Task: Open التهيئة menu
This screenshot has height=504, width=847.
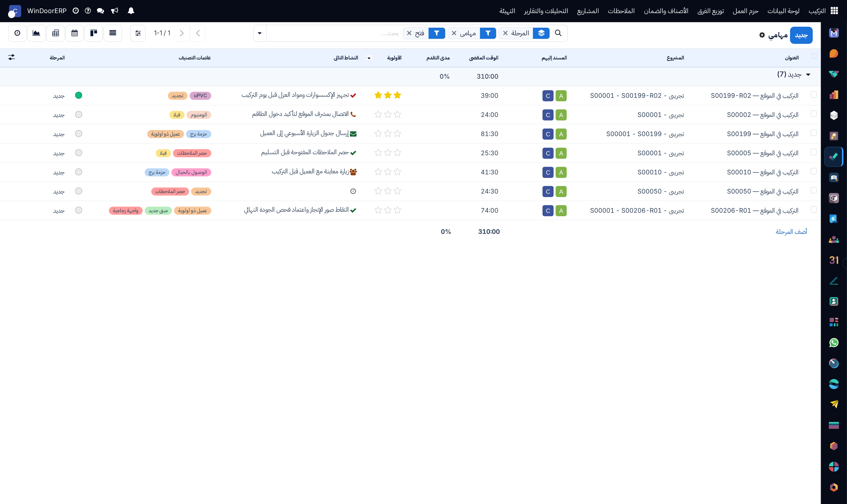Action: coord(507,11)
